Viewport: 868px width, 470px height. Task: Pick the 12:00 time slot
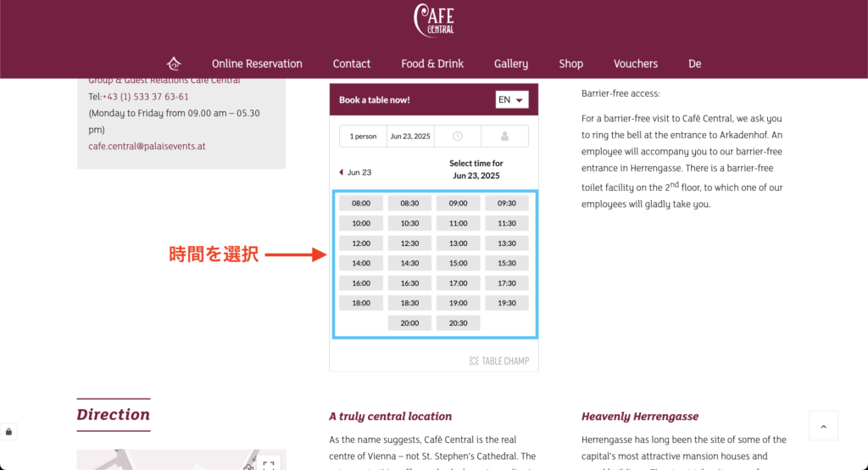(x=361, y=243)
